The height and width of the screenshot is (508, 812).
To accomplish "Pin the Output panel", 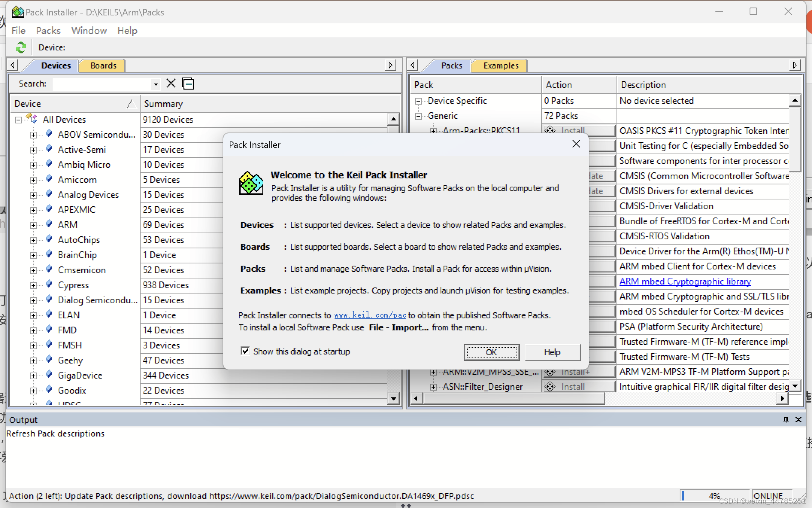I will click(x=786, y=420).
